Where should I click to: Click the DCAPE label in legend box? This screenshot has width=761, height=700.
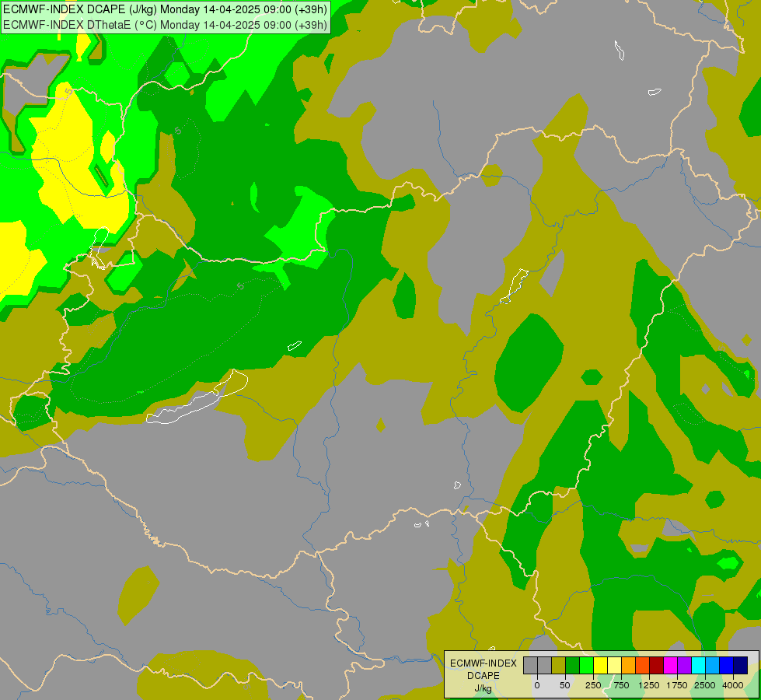pos(483,676)
